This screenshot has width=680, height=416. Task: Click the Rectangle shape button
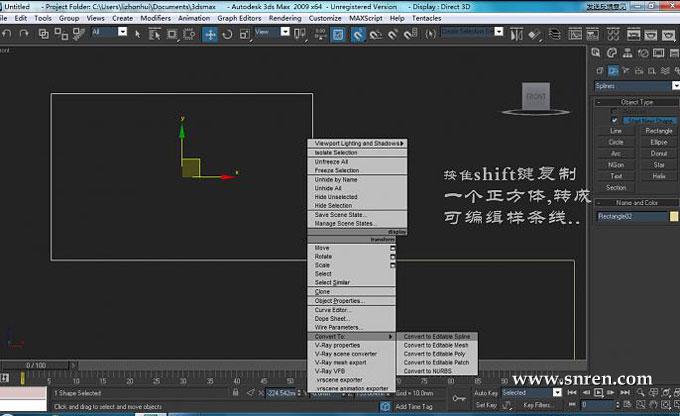[x=659, y=131]
